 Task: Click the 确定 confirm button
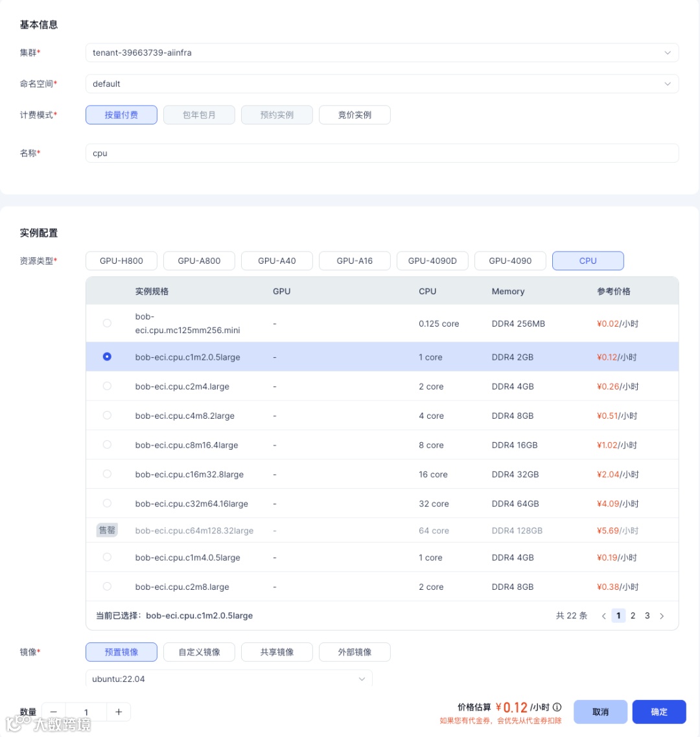[x=659, y=712]
